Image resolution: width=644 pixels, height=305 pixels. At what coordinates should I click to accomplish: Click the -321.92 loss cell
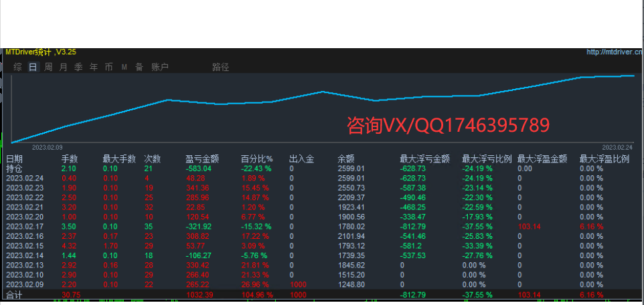198,226
